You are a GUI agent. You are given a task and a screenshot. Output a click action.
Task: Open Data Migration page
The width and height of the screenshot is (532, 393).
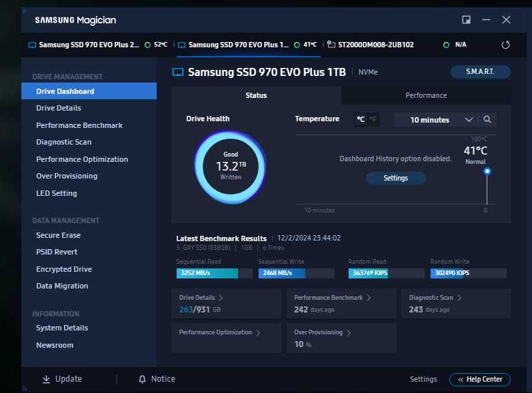[89, 286]
